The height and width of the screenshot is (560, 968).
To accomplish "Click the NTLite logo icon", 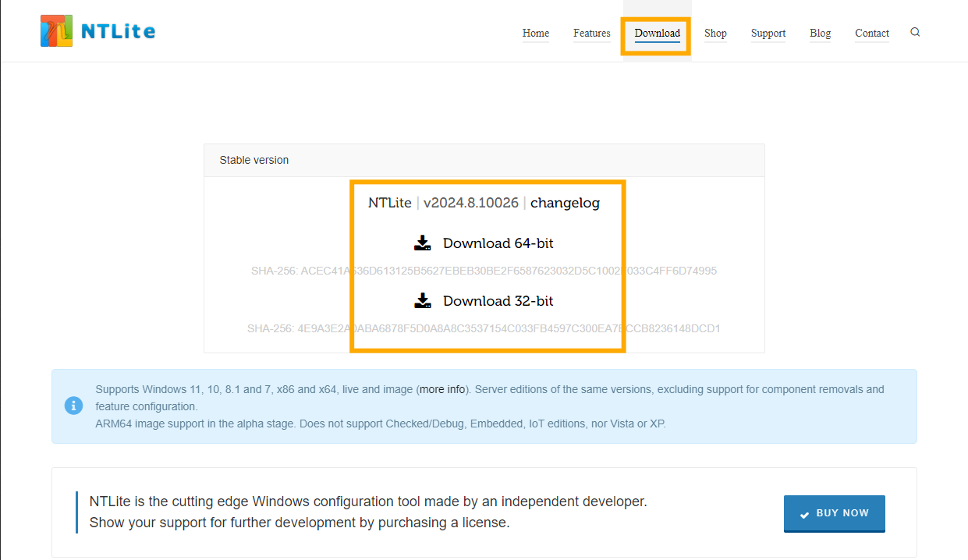I will pyautogui.click(x=57, y=31).
